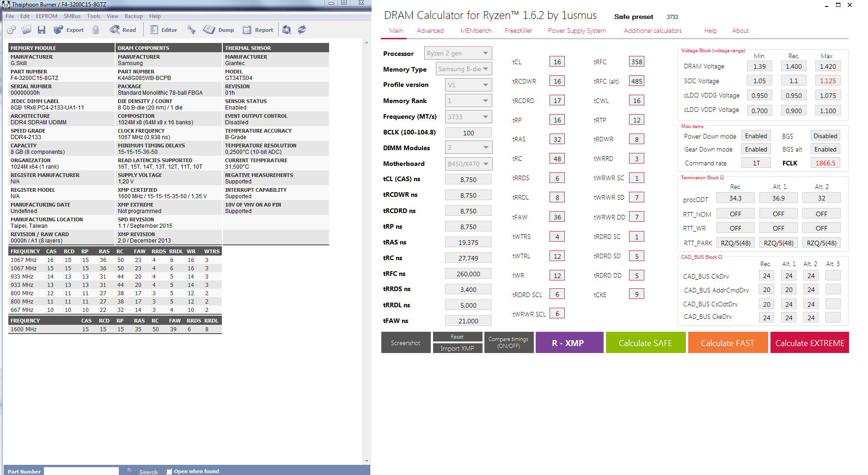Click the purple R - XMP button
868x475 pixels.
point(569,342)
